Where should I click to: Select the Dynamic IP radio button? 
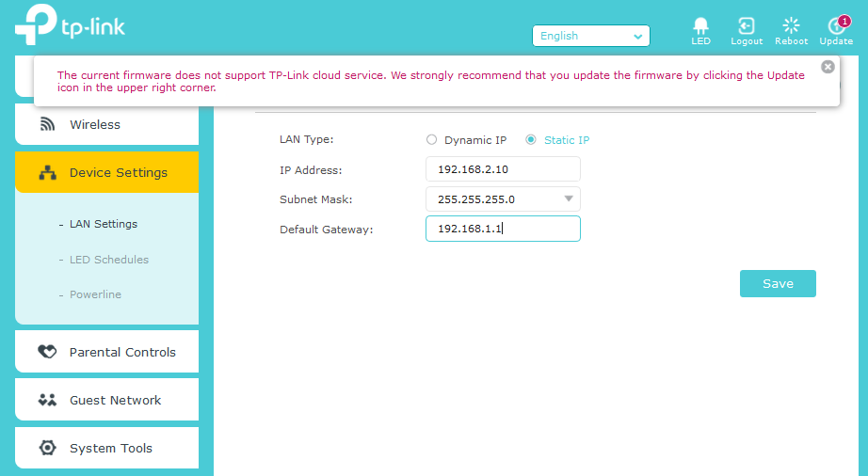432,140
